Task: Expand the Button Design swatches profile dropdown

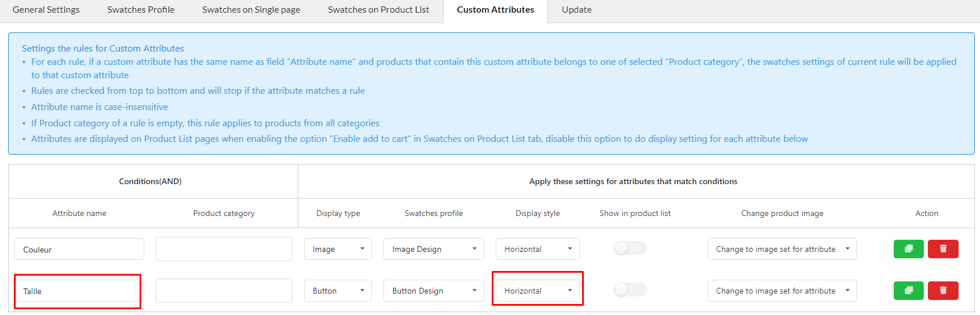Action: coord(434,291)
